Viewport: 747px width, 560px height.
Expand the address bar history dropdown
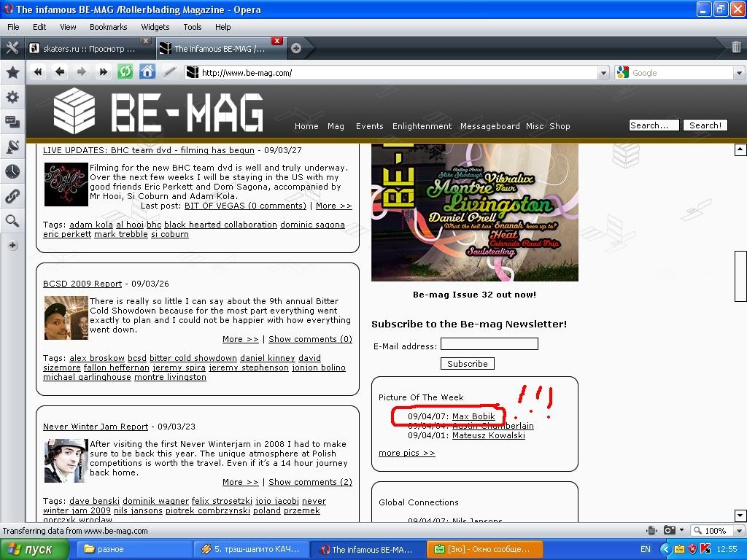[603, 73]
